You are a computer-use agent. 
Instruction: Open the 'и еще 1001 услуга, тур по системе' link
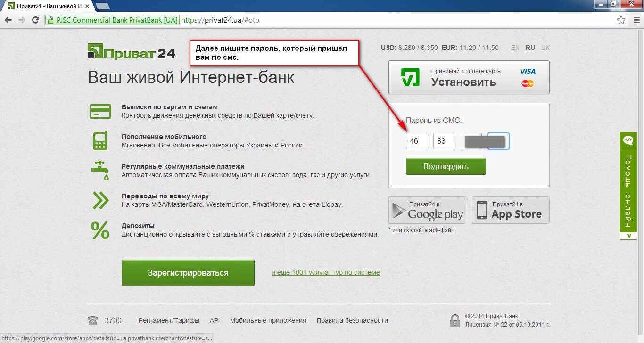(326, 272)
